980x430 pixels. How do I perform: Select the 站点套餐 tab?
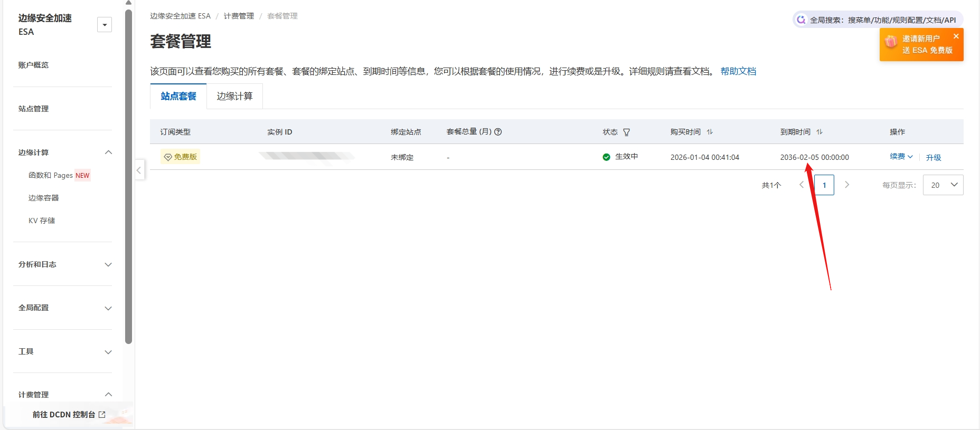178,96
